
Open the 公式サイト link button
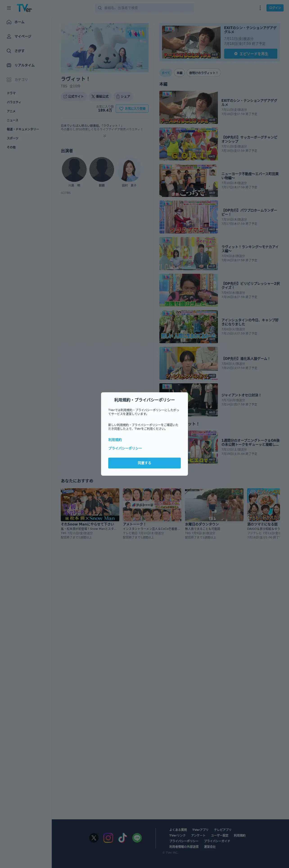(73, 96)
